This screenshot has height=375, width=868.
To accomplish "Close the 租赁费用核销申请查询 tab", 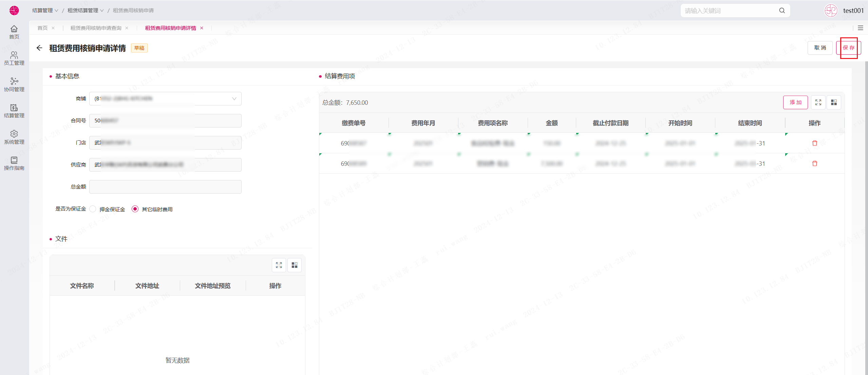I will [127, 28].
